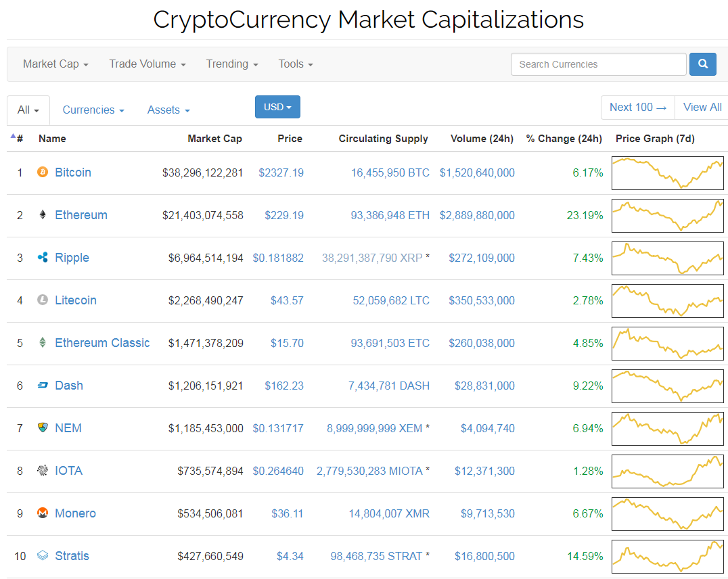This screenshot has width=728, height=579.
Task: Click the View All button
Action: click(702, 108)
